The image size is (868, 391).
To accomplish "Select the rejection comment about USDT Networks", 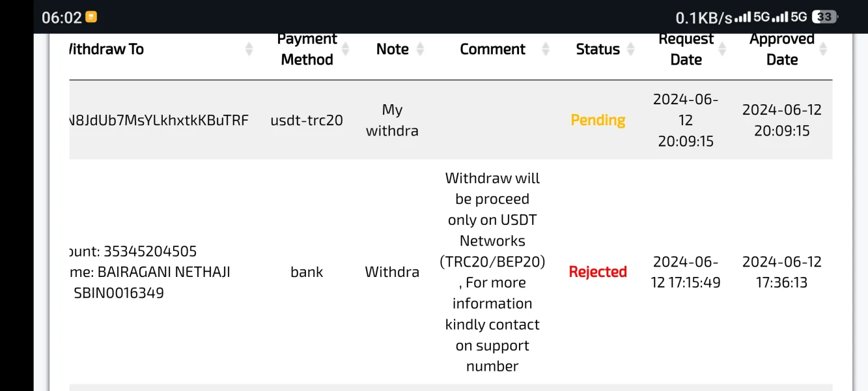I will coord(492,272).
